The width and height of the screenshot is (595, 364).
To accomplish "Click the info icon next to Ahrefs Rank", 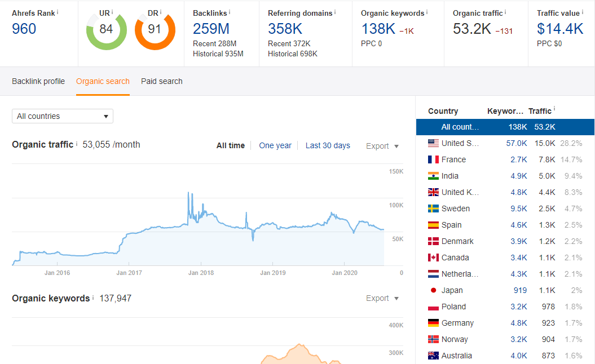I will pos(58,12).
